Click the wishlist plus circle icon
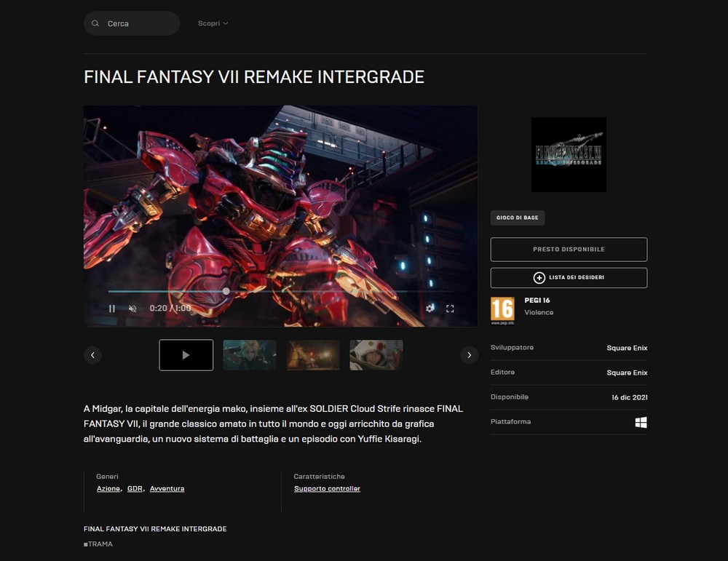The height and width of the screenshot is (561, 728). tap(539, 277)
